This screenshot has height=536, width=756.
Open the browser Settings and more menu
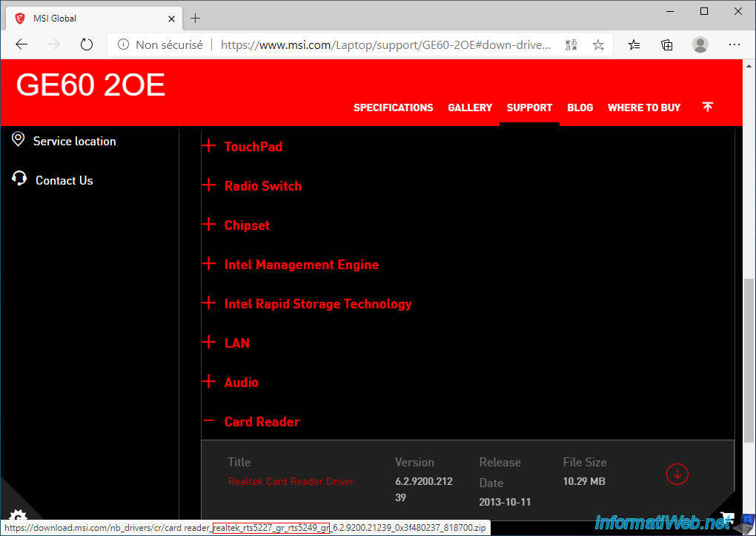[x=735, y=45]
